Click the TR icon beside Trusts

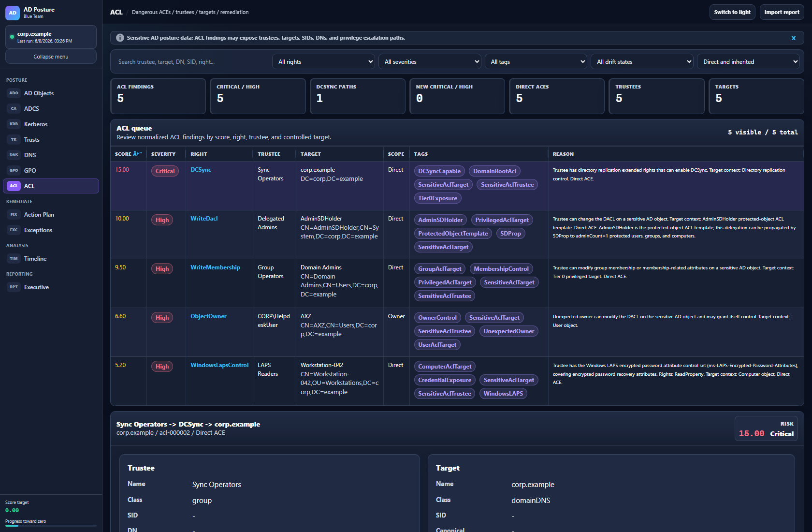pyautogui.click(x=14, y=140)
